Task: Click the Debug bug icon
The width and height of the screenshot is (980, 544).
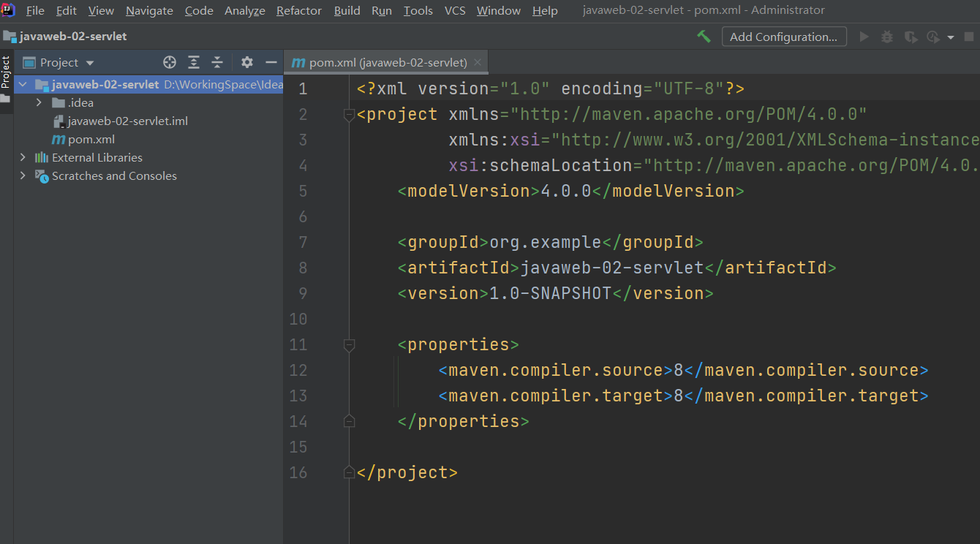Action: 887,37
